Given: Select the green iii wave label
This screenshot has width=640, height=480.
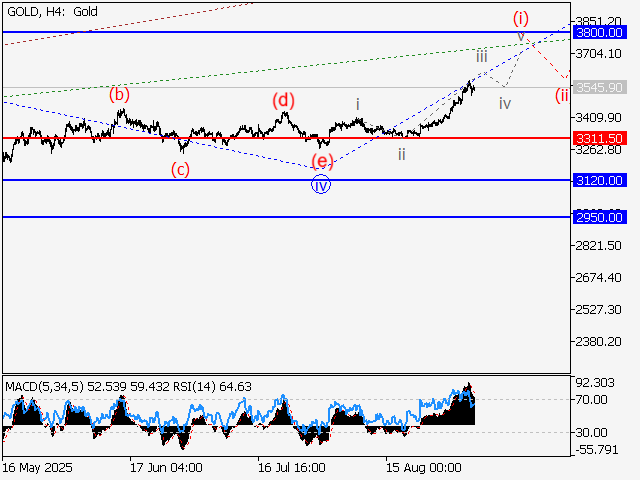Looking at the screenshot, I should [482, 55].
